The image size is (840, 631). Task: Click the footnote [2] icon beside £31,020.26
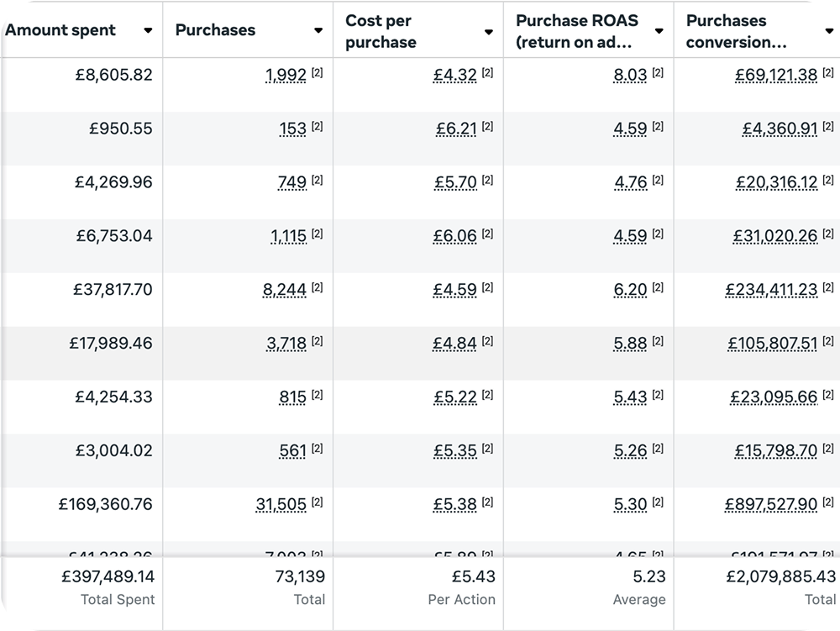tap(828, 234)
